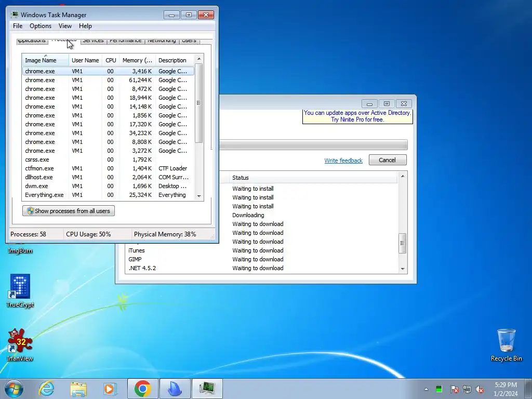This screenshot has height=399, width=532.
Task: Select the dllhost.exe process row
Action: click(x=108, y=177)
